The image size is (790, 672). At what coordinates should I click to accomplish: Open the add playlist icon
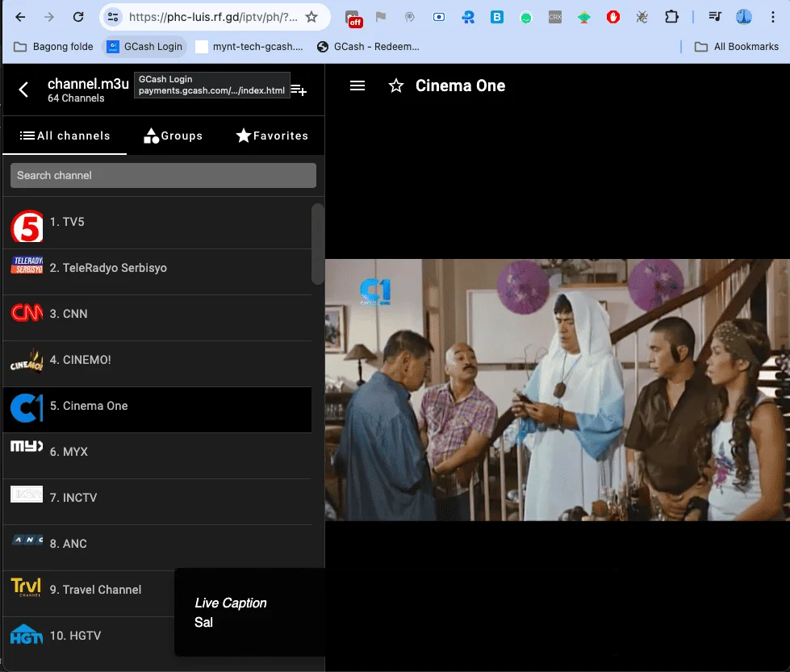pyautogui.click(x=299, y=90)
